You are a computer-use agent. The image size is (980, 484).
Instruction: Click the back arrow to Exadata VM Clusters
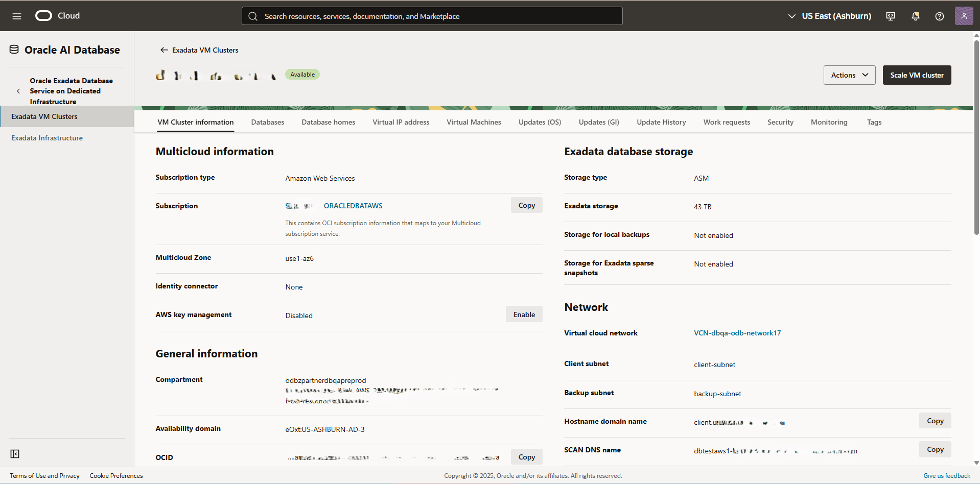[x=164, y=50]
